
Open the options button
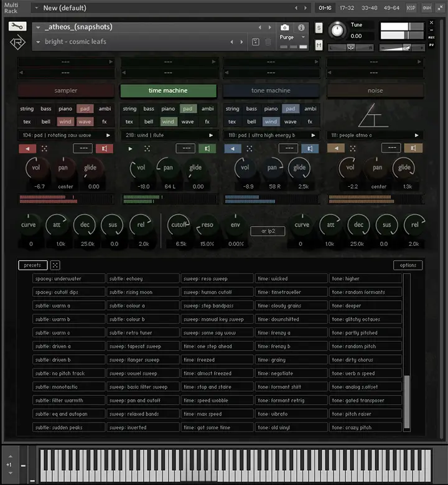click(408, 265)
